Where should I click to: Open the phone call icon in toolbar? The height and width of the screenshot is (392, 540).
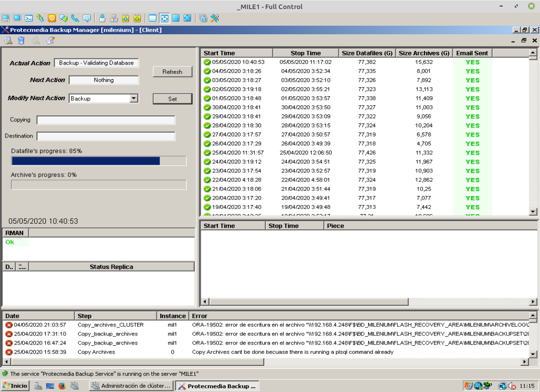coord(75,18)
